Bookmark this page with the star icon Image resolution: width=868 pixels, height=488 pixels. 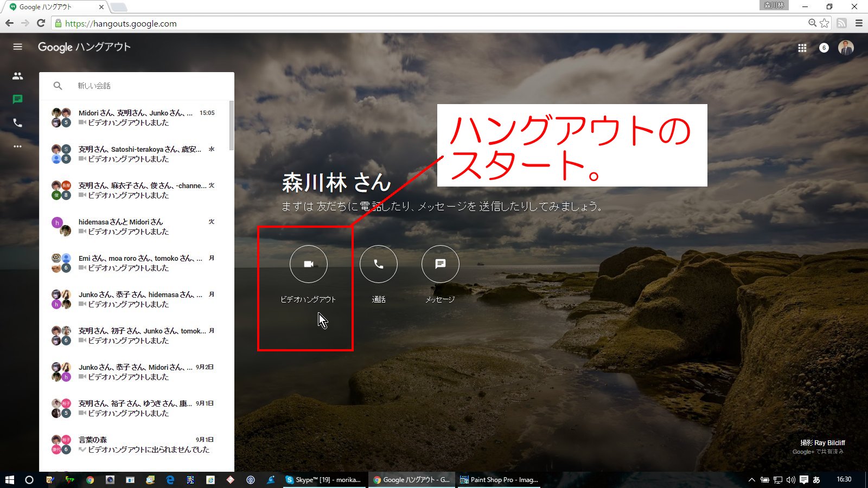[825, 23]
